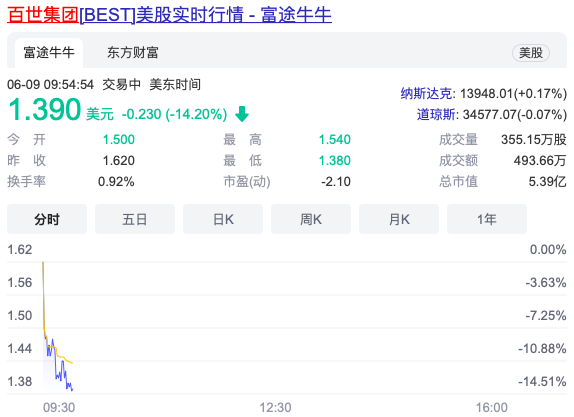Click the -14.51% axis label
574x417 pixels.
point(542,381)
